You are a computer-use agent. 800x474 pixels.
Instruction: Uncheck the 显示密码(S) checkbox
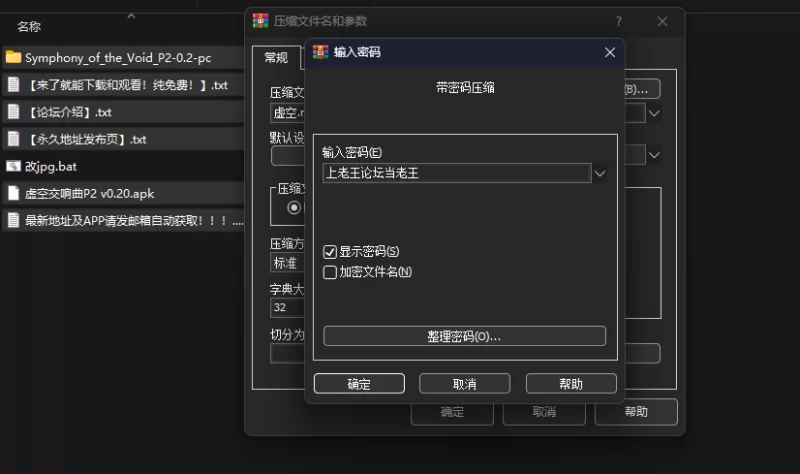330,252
